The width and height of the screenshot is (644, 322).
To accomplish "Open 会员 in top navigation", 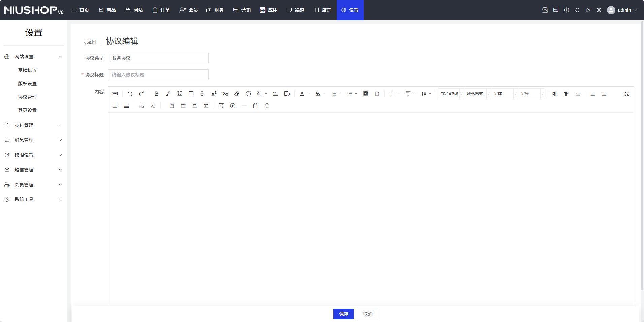I will pyautogui.click(x=189, y=10).
